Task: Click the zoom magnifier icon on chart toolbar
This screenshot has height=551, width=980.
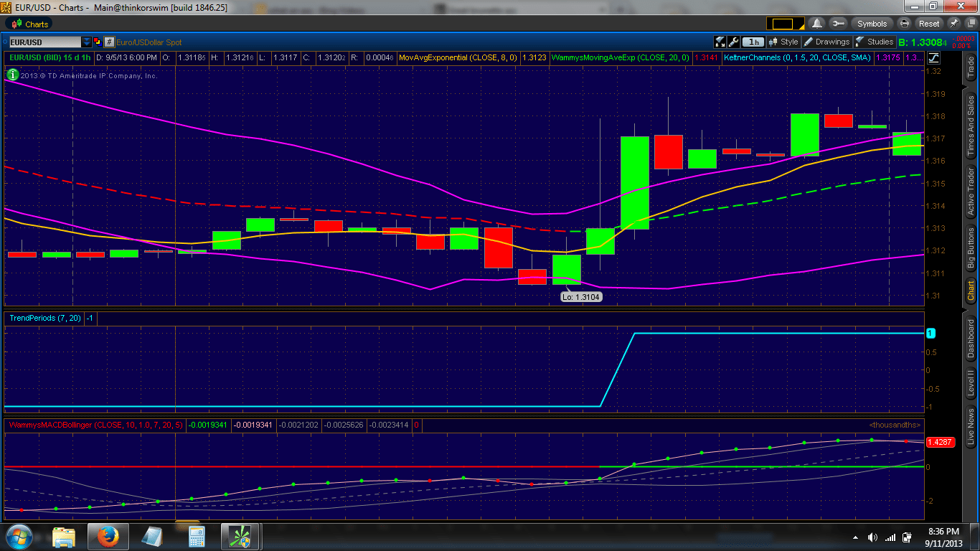Action: point(720,42)
